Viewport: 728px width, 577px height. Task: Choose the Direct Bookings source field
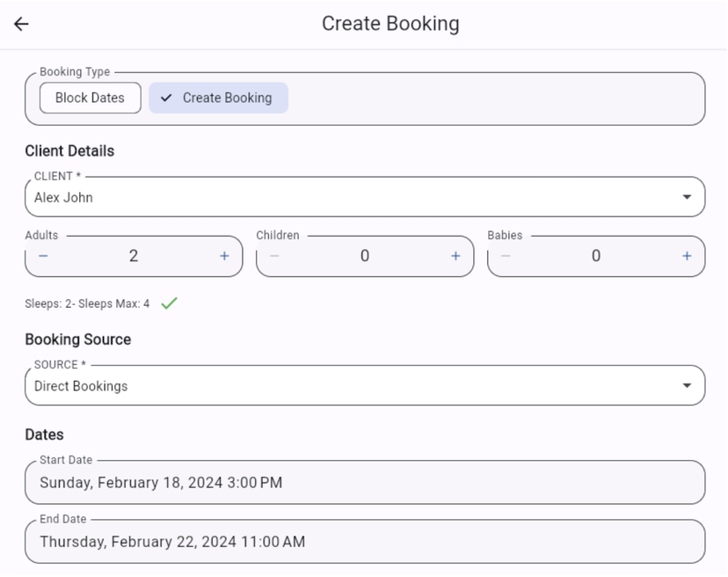[365, 385]
